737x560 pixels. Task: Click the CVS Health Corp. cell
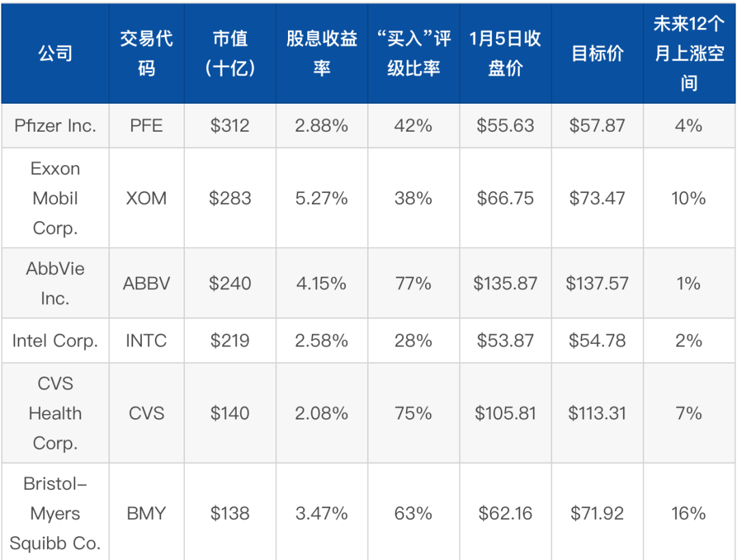[x=55, y=413]
